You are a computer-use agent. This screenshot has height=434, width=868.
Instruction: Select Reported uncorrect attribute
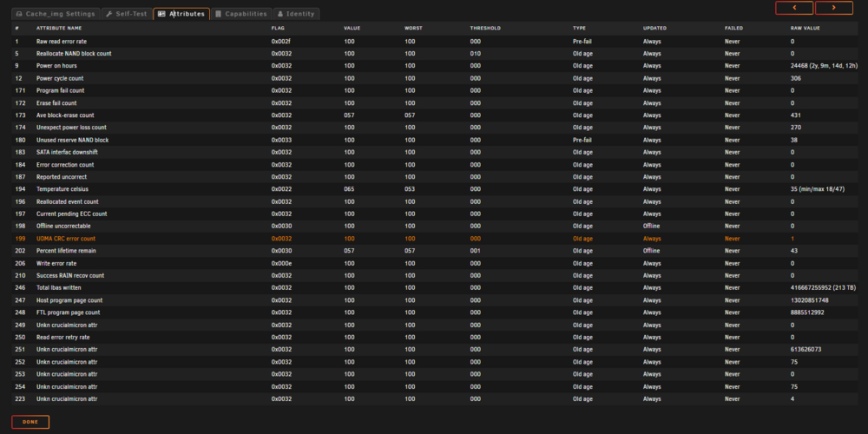tap(435, 177)
